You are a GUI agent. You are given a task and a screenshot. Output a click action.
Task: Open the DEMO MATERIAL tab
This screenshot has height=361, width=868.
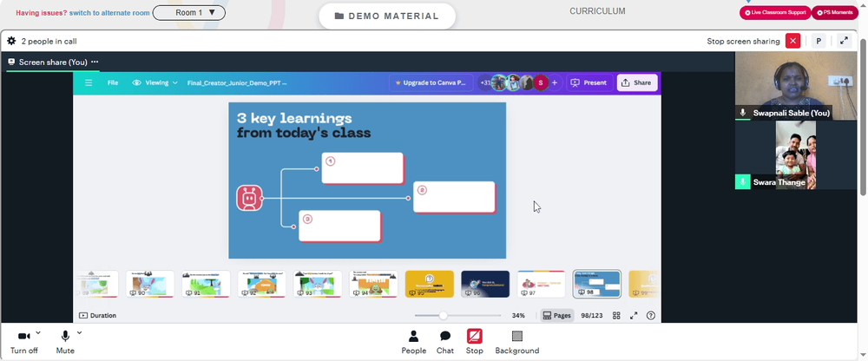387,16
